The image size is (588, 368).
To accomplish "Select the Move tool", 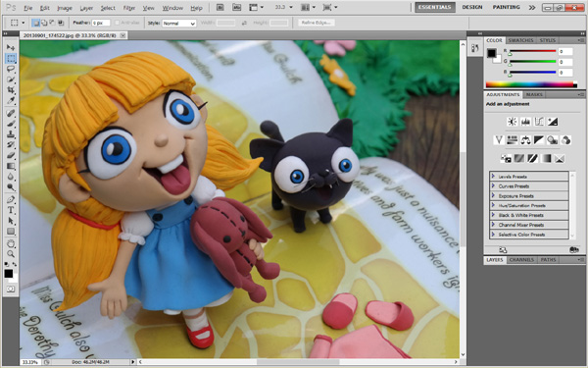I will point(11,47).
